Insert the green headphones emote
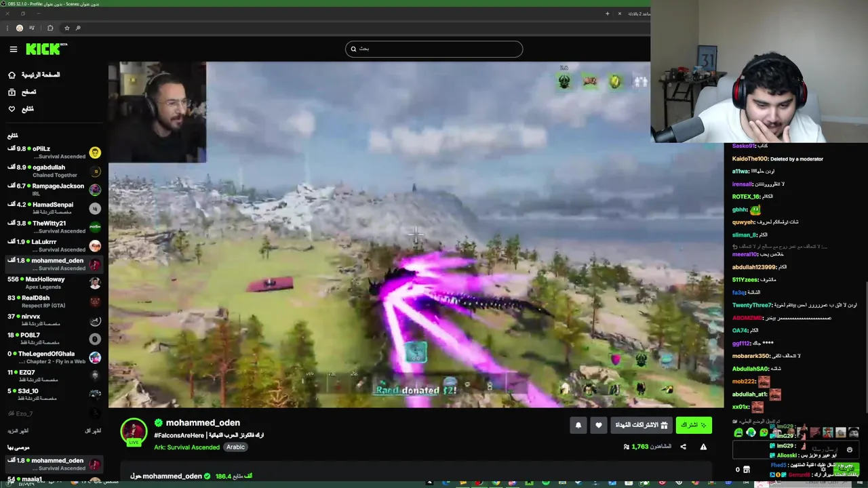Image resolution: width=868 pixels, height=488 pixels. tap(751, 432)
